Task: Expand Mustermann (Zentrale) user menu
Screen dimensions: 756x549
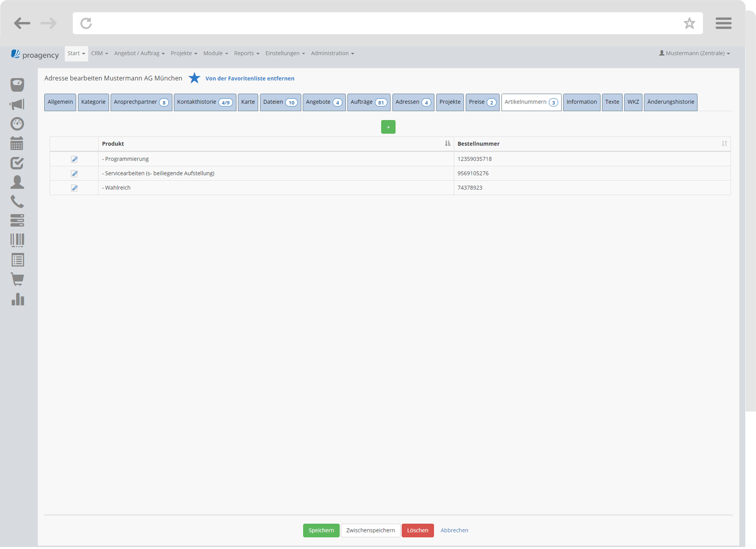Action: (695, 53)
